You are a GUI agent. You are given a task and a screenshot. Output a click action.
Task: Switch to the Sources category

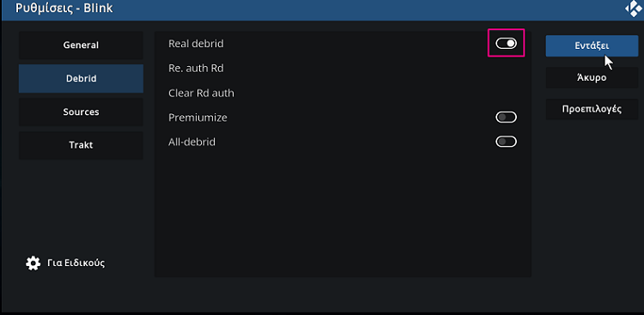pos(81,112)
